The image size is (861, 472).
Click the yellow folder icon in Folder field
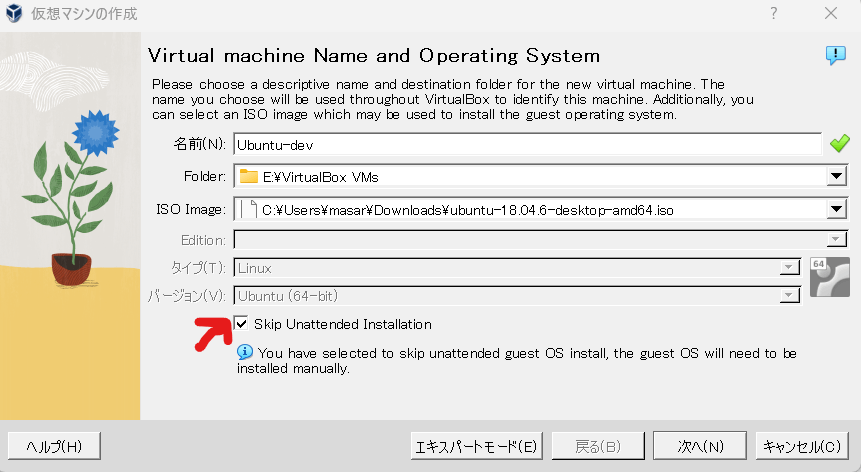[249, 176]
